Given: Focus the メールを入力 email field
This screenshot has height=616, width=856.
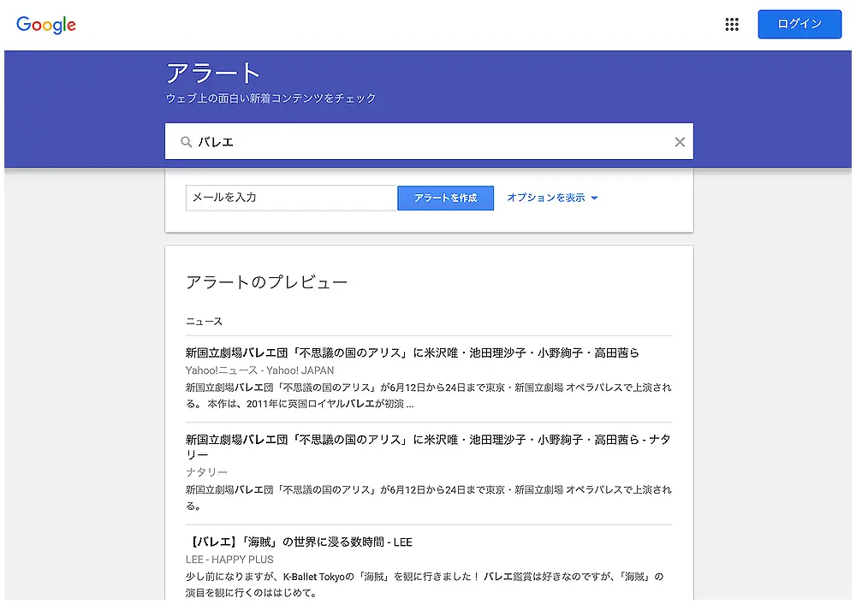Looking at the screenshot, I should click(x=292, y=198).
